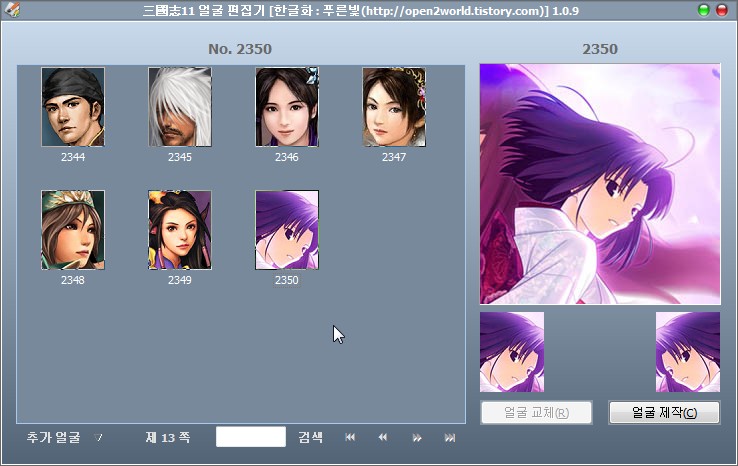Select face thumbnail 2349

(180, 230)
